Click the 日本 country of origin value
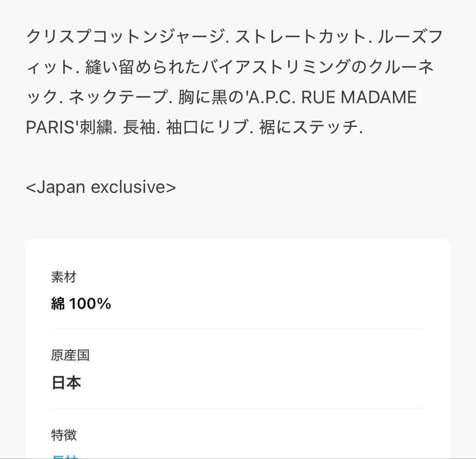This screenshot has width=476, height=459. click(x=66, y=383)
